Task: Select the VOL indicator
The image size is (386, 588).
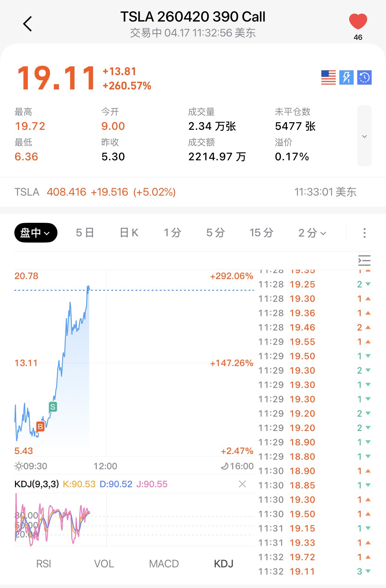Action: [x=104, y=564]
